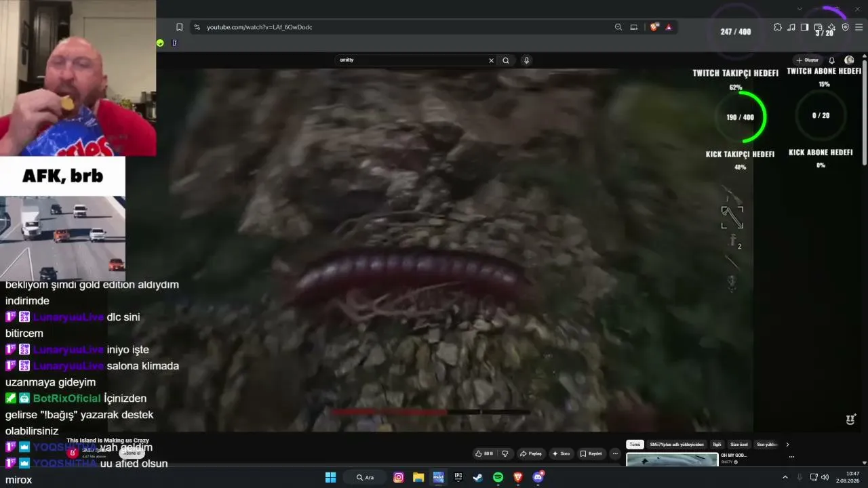Click the YouTube search magnifier button

(x=506, y=60)
